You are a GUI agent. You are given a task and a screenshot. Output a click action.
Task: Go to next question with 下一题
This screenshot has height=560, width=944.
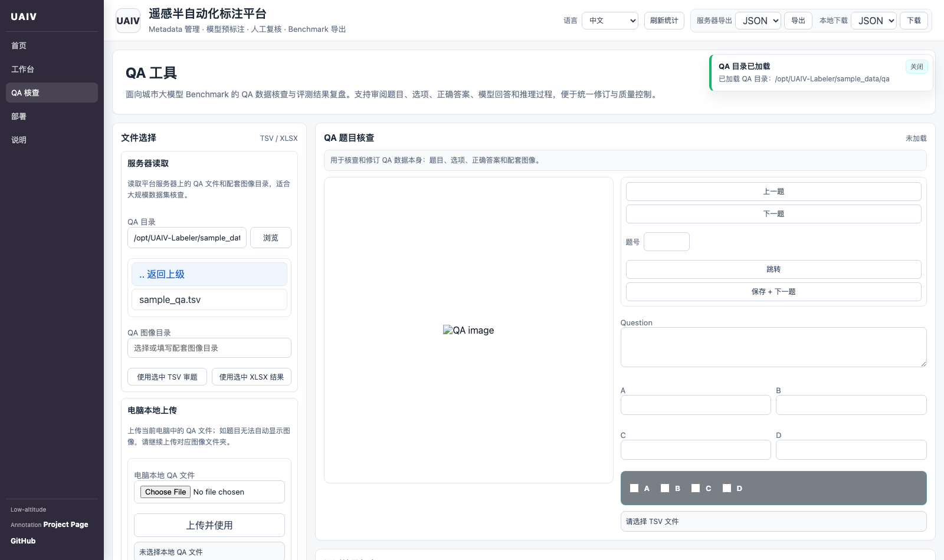[x=773, y=214]
